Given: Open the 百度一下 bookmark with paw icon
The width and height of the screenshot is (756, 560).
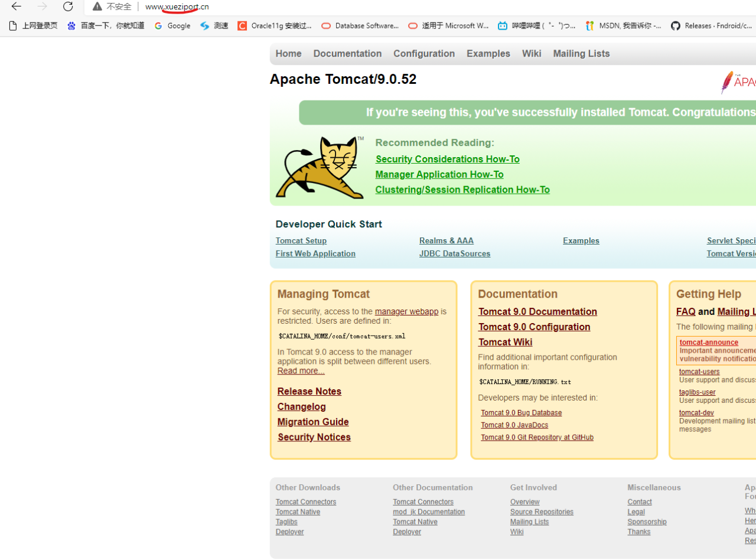Looking at the screenshot, I should 106,25.
